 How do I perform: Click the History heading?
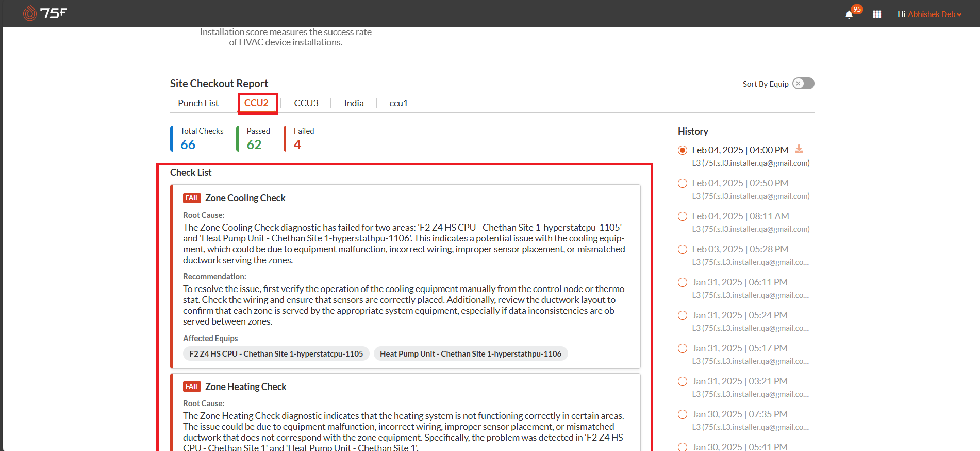693,132
